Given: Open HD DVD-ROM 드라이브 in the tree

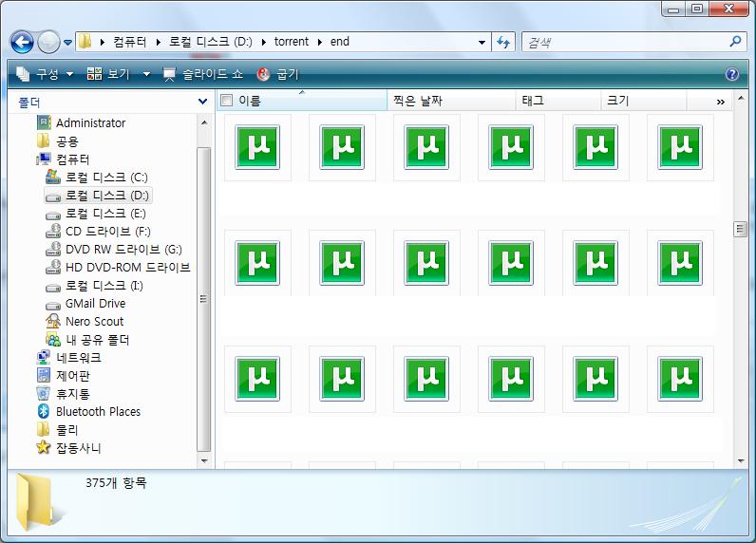Looking at the screenshot, I should click(x=118, y=268).
